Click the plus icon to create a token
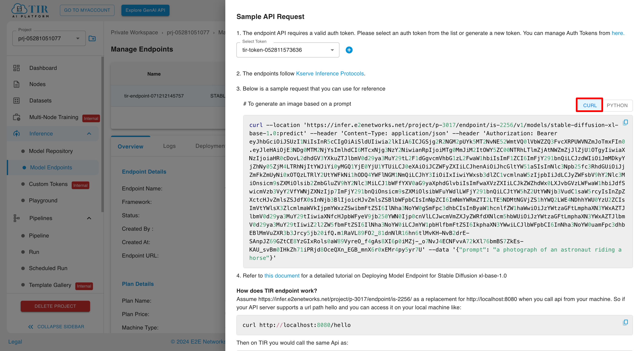644x351 pixels. (349, 50)
